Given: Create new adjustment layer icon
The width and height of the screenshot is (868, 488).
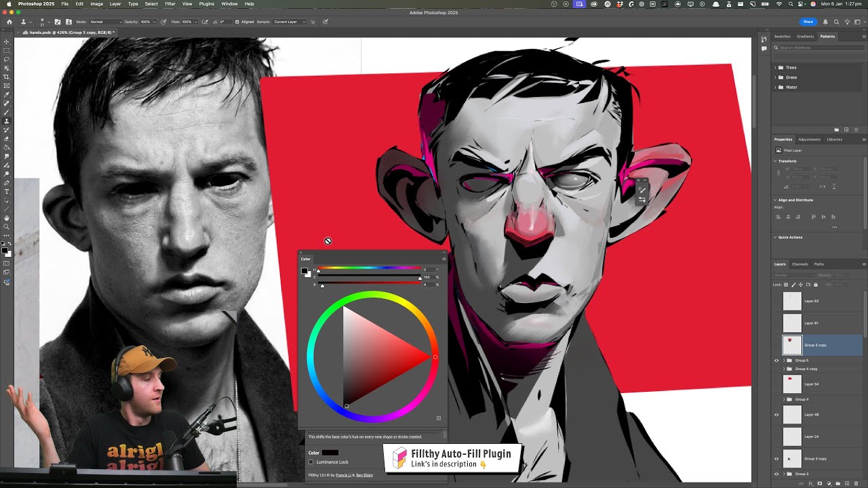Looking at the screenshot, I should pos(828,483).
